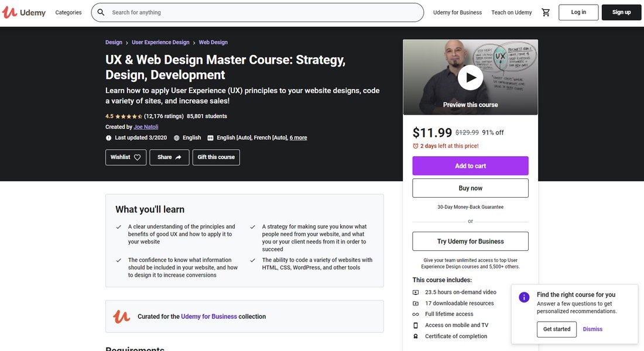Add course to Wishlist
Image resolution: width=644 pixels, height=351 pixels.
126,157
